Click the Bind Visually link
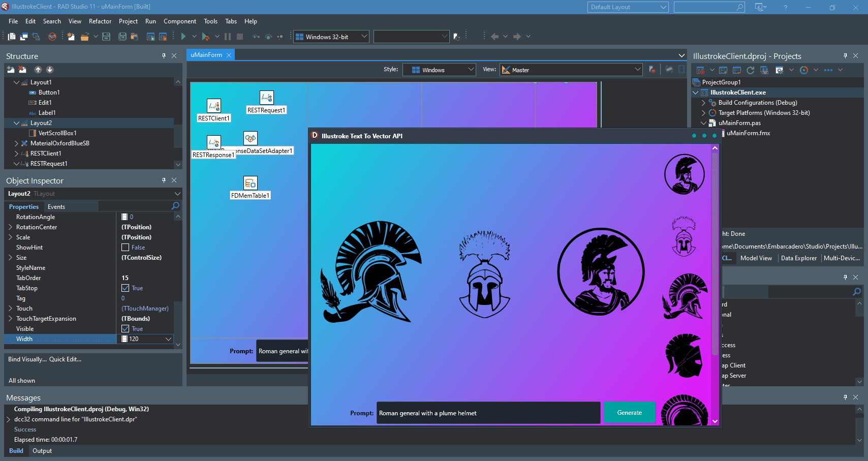Image resolution: width=868 pixels, height=461 pixels. tap(27, 359)
